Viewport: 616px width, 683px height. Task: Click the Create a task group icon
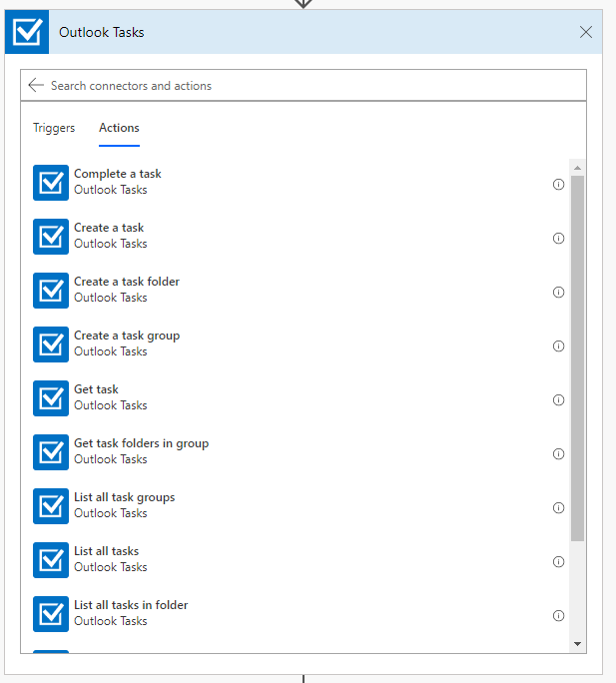click(x=51, y=344)
